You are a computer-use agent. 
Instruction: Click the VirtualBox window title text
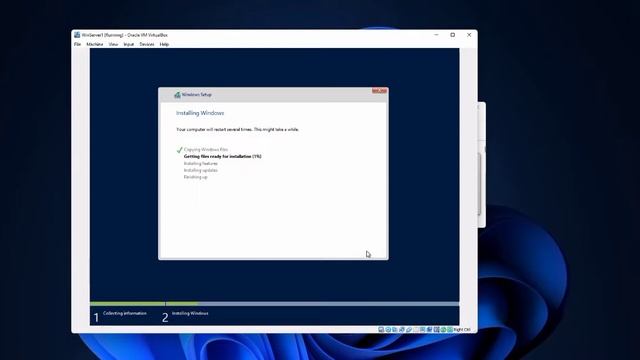point(124,35)
